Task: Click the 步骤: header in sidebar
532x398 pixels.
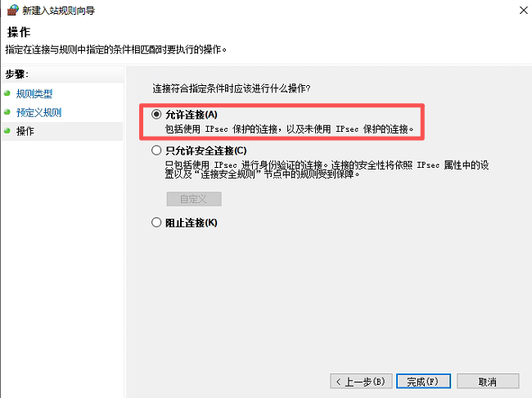Action: click(16, 74)
